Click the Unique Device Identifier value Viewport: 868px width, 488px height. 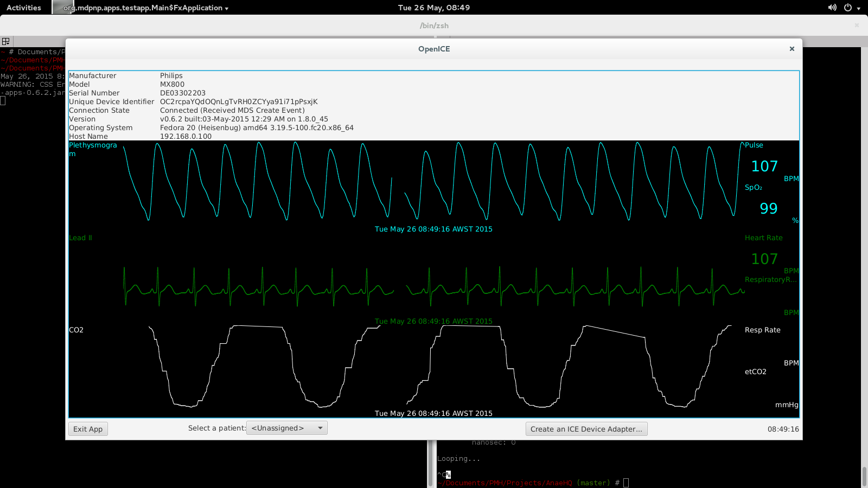pyautogui.click(x=239, y=101)
